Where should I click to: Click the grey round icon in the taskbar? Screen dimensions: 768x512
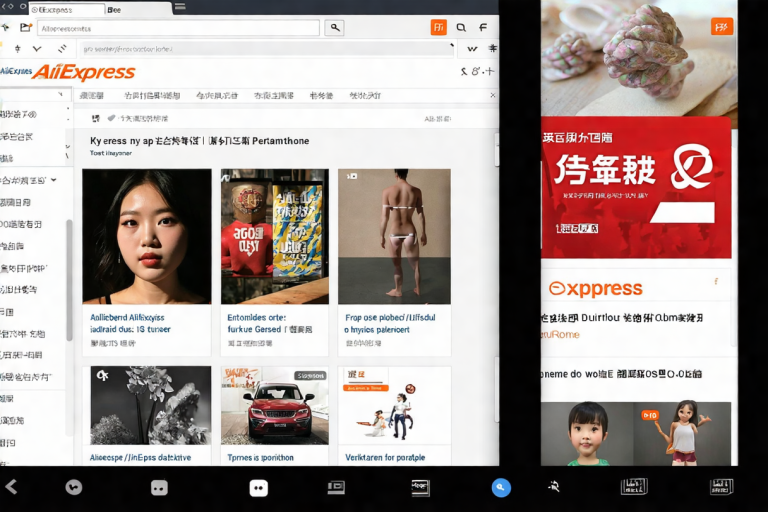[74, 487]
